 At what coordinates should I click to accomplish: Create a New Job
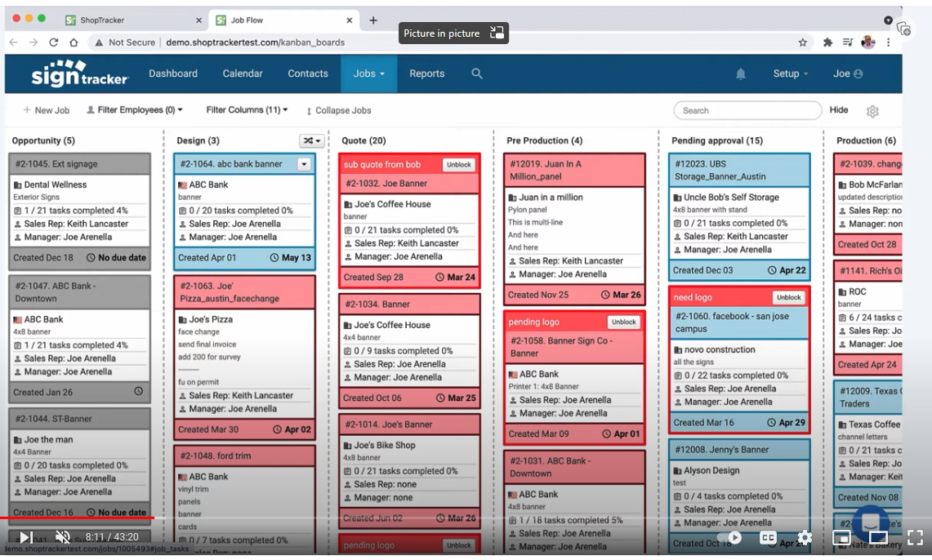click(x=46, y=110)
